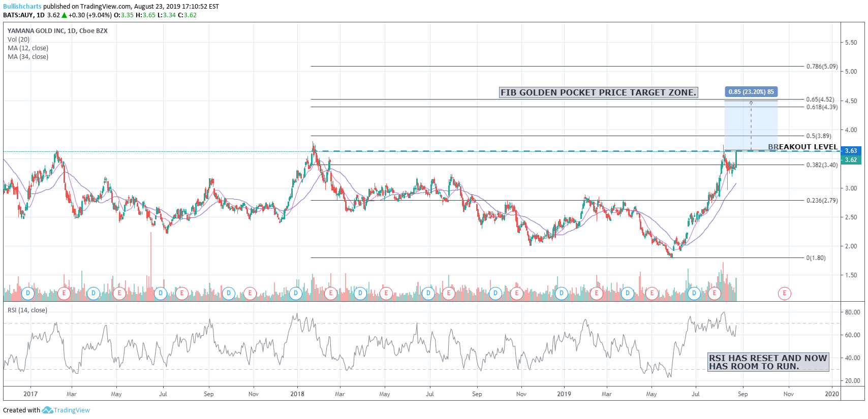Image resolution: width=868 pixels, height=419 pixels.
Task: Click the MA (12, close) indicator label
Action: 28,48
